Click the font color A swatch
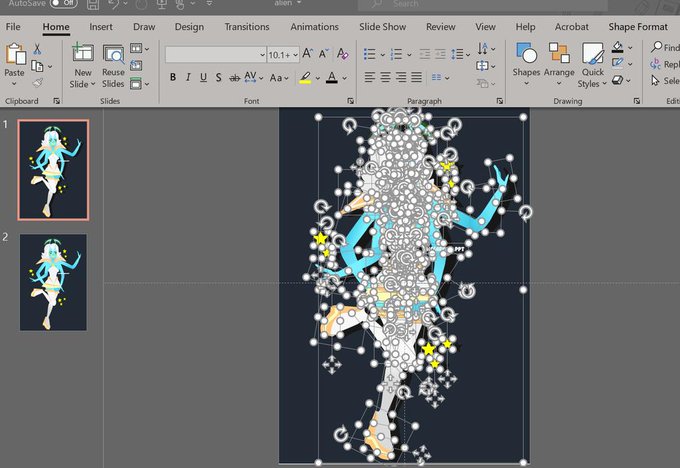 (x=332, y=78)
